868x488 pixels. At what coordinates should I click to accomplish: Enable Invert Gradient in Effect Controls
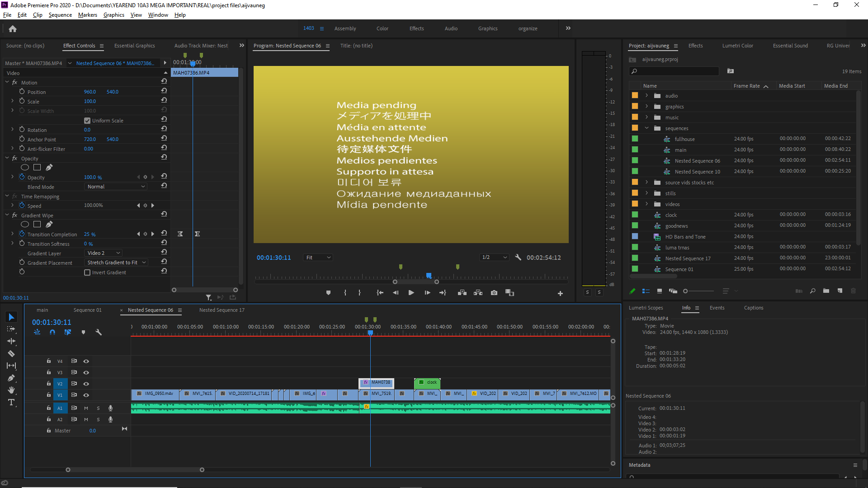pyautogui.click(x=87, y=272)
